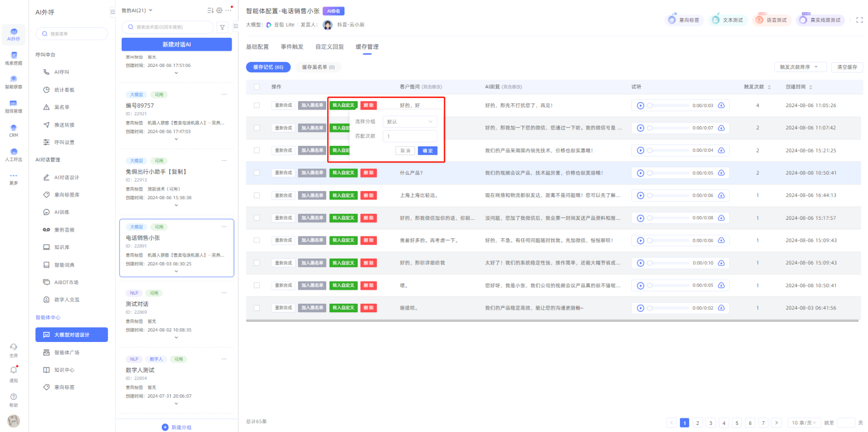Open the 线索挖掘 sidebar icon

pyautogui.click(x=14, y=58)
